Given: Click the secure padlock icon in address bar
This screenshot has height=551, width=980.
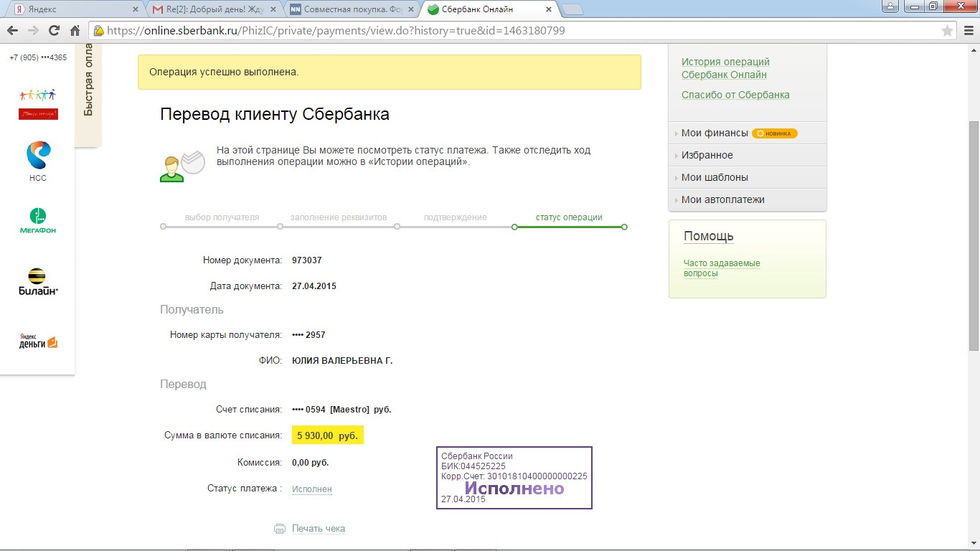Looking at the screenshot, I should 98,31.
